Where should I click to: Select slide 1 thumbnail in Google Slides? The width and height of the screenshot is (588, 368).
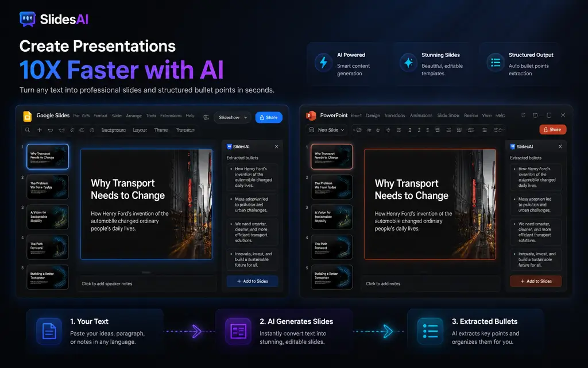48,156
